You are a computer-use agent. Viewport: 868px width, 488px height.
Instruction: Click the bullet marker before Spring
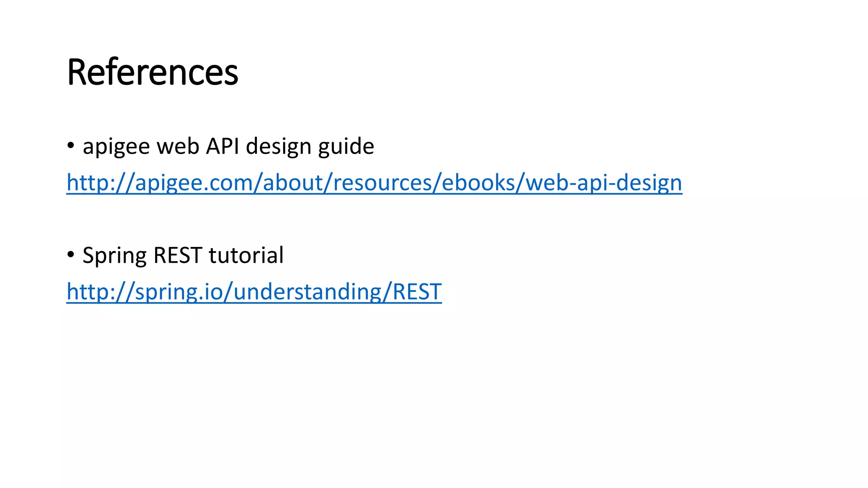coord(71,255)
